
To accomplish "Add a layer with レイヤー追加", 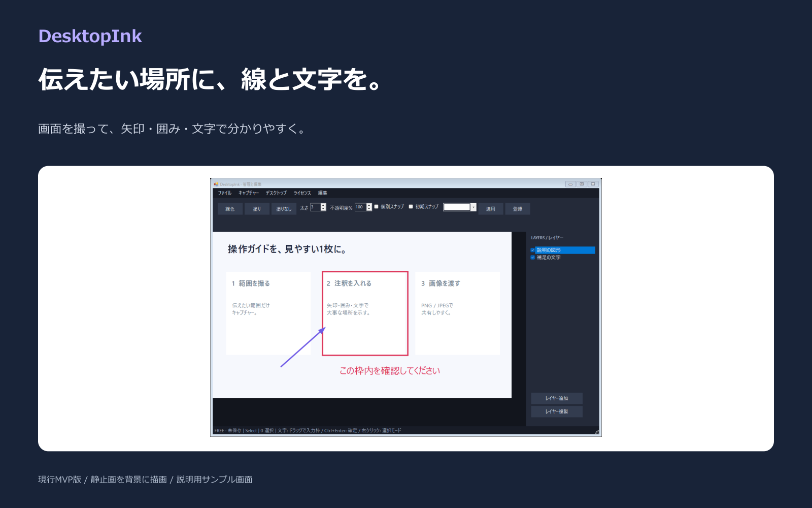I will [x=557, y=398].
